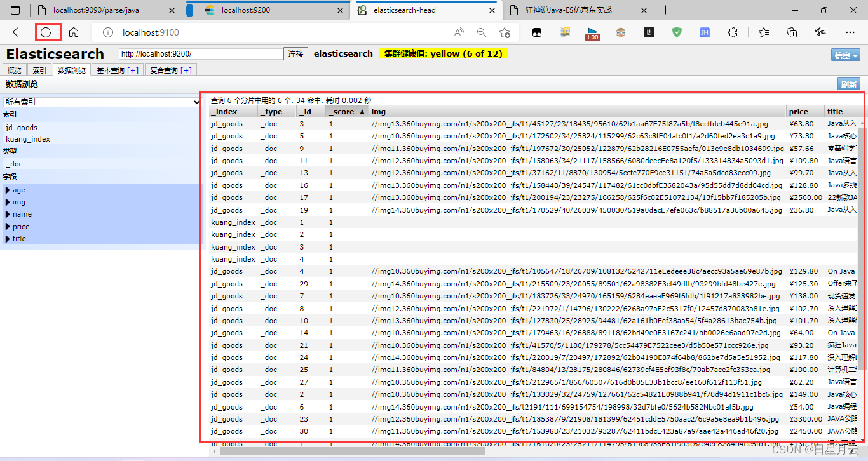Reload the page with the refresh icon

click(46, 32)
